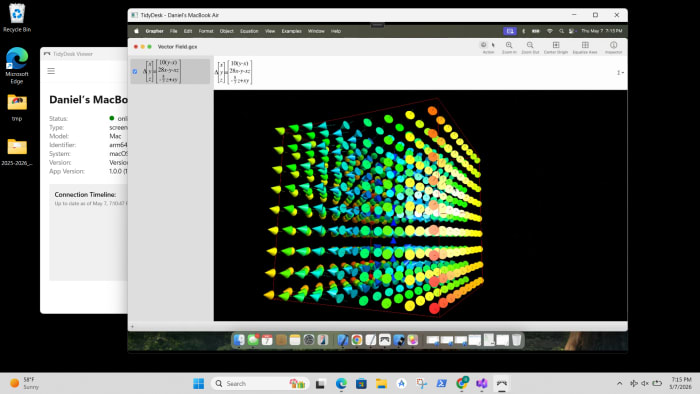Open the Inspector from the toolbar

pos(613,45)
